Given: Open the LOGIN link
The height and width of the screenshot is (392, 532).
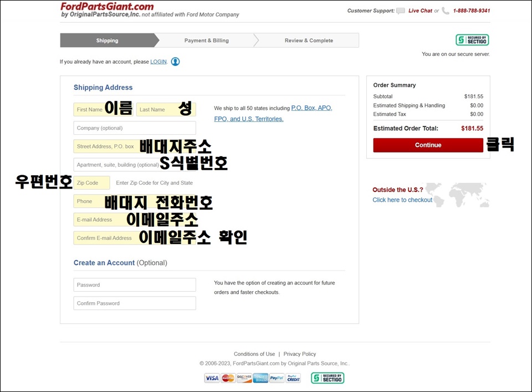Looking at the screenshot, I should click(x=158, y=62).
